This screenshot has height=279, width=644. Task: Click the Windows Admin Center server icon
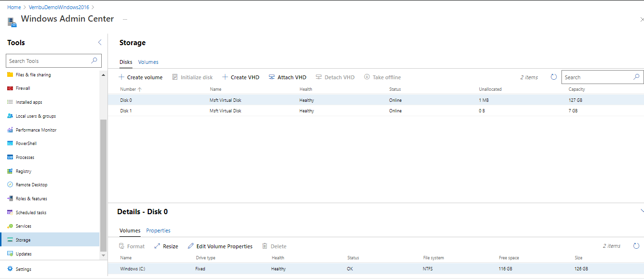point(12,21)
